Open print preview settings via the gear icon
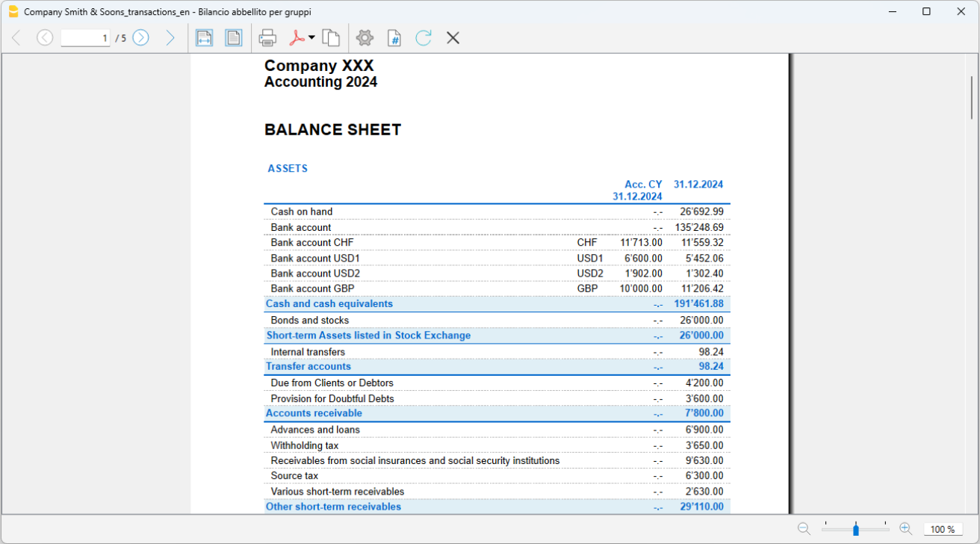 [365, 37]
